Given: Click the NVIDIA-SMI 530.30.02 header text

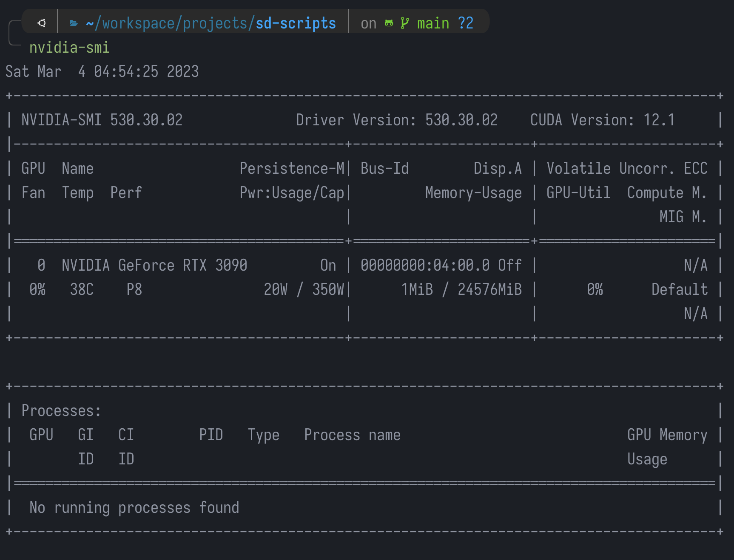Looking at the screenshot, I should [x=102, y=120].
